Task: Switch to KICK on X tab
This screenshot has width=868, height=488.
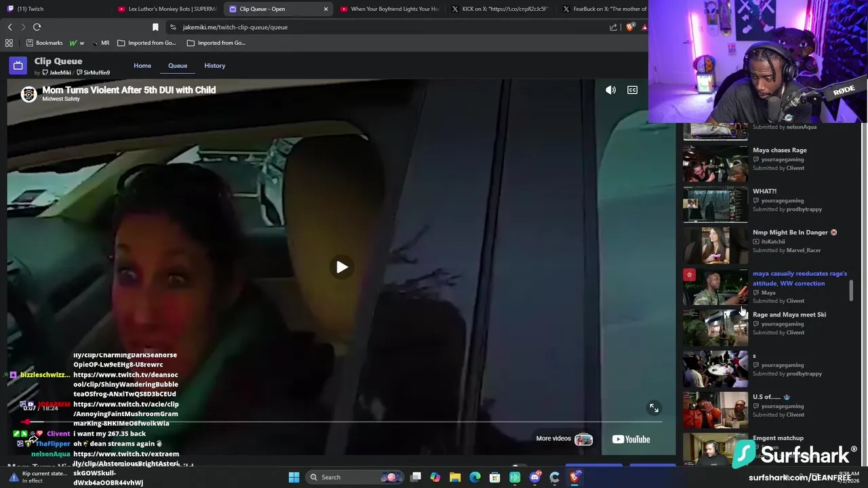Action: tap(502, 9)
